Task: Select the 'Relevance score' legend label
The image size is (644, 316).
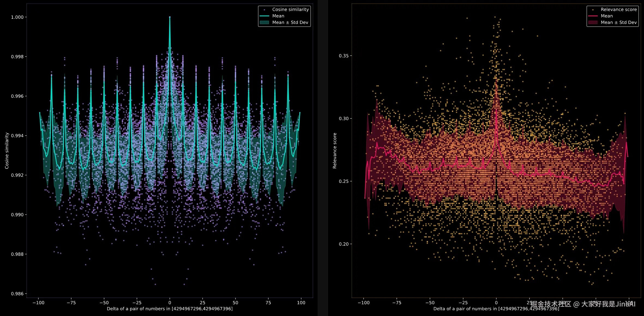Action: [619, 10]
